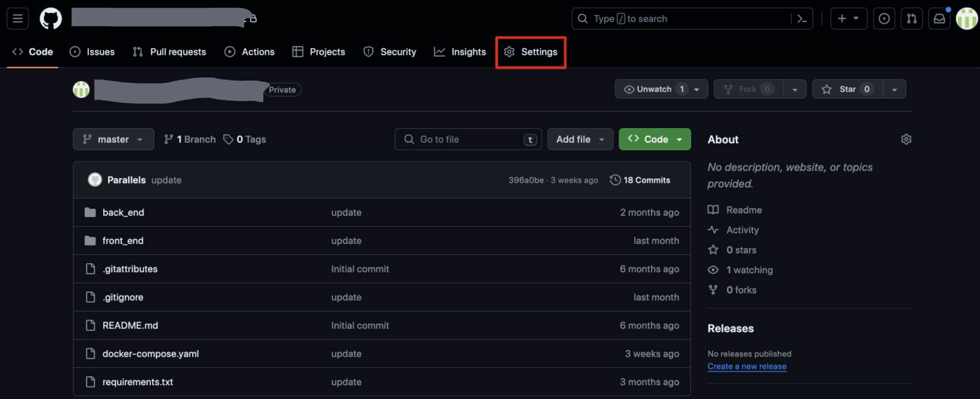The height and width of the screenshot is (399, 980).
Task: Open pull requests icon in header
Action: pos(911,19)
